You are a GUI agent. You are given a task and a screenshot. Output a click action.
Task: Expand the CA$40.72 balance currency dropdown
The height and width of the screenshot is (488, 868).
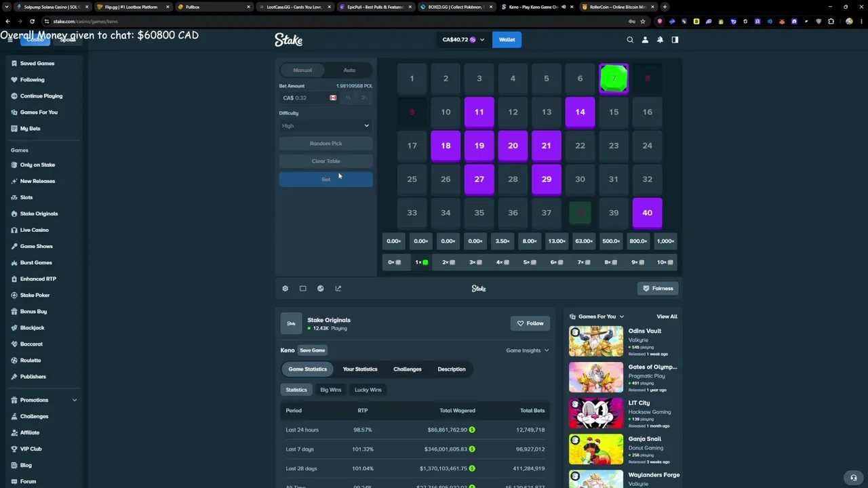463,40
